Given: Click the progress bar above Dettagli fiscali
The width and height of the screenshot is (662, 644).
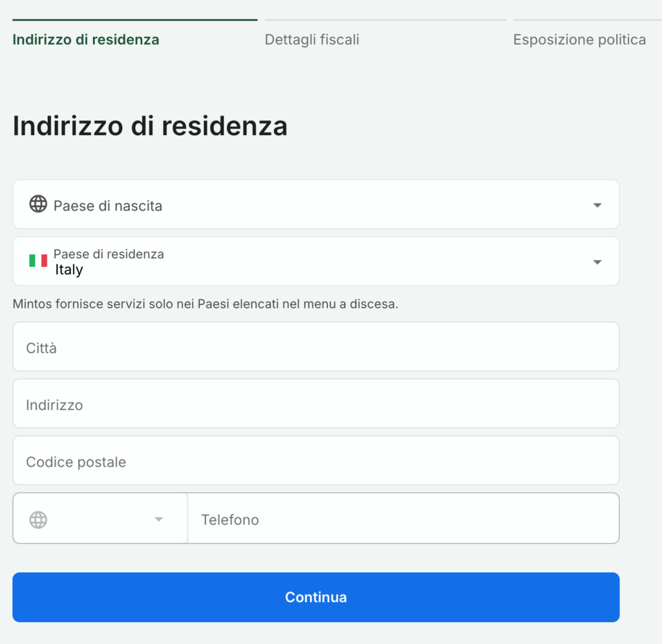Looking at the screenshot, I should 385,20.
